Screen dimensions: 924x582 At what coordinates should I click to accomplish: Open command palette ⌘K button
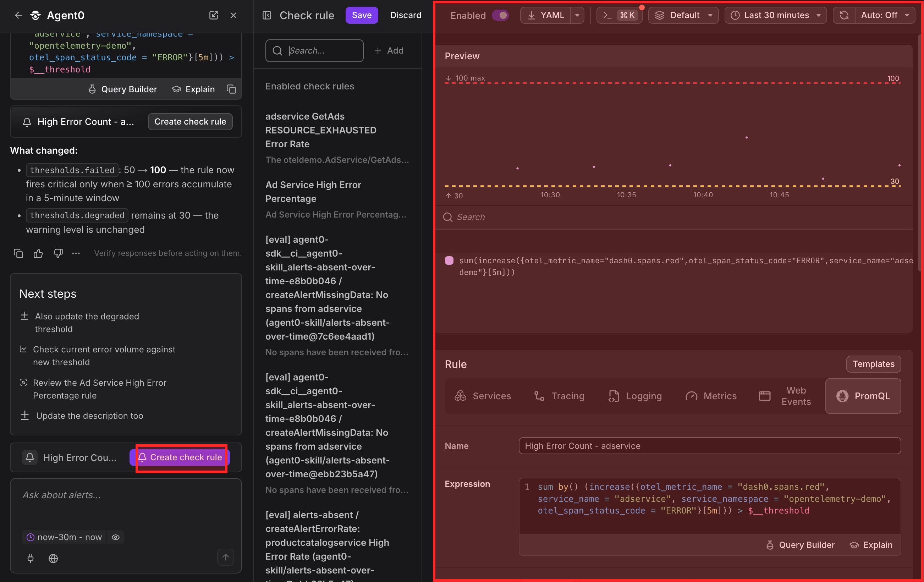coord(619,15)
